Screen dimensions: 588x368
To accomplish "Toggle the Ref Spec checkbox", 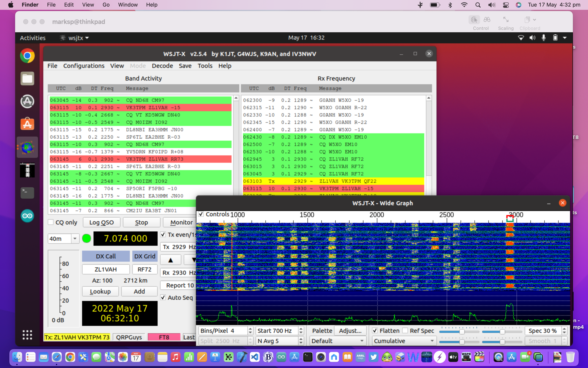I will point(405,331).
